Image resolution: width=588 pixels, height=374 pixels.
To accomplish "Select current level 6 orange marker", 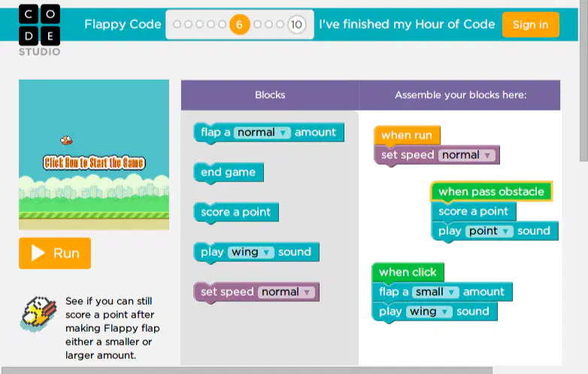I will coord(240,24).
